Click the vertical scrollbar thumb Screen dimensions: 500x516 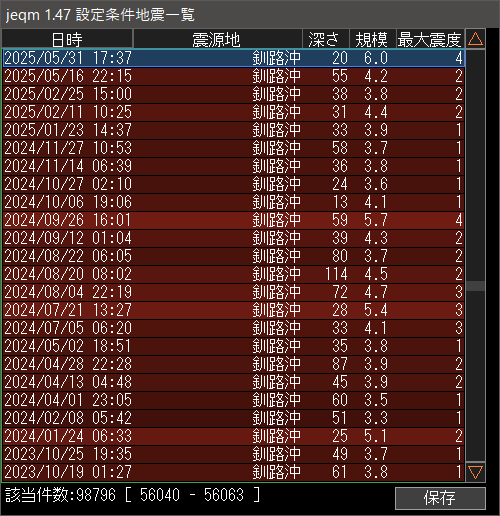pos(475,286)
